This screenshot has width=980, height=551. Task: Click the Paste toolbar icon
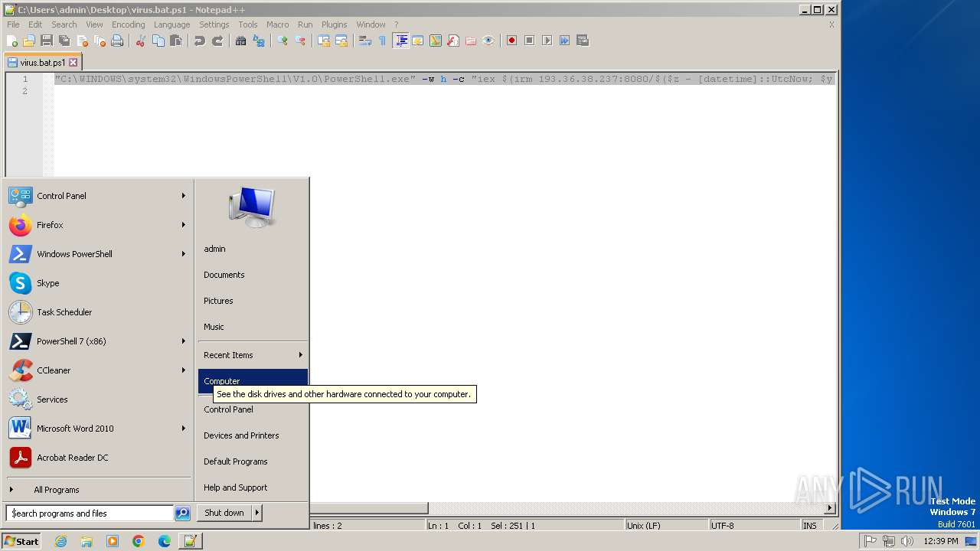pyautogui.click(x=176, y=41)
